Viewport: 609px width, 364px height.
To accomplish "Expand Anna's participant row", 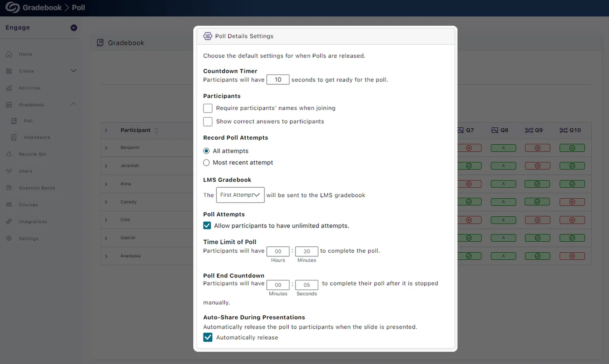I will pyautogui.click(x=106, y=184).
